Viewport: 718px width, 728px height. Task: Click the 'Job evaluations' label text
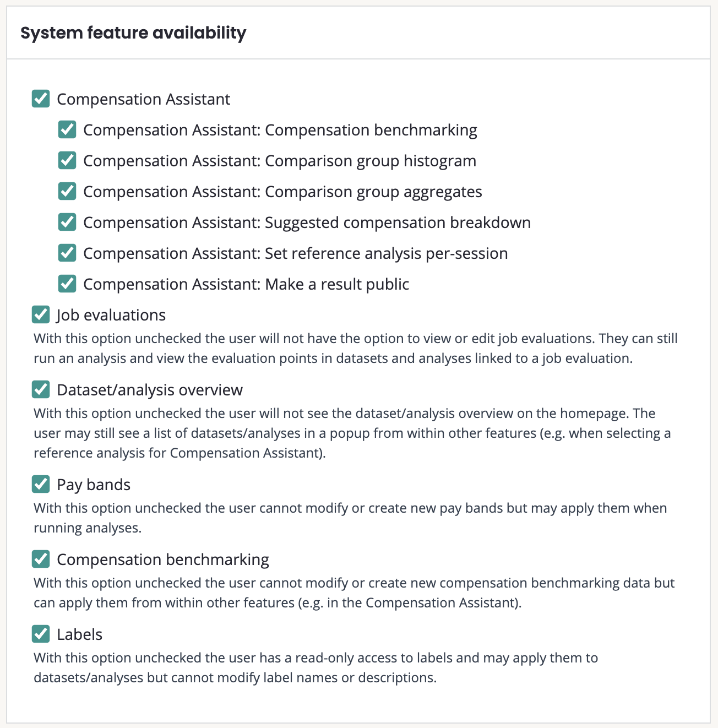pos(111,315)
